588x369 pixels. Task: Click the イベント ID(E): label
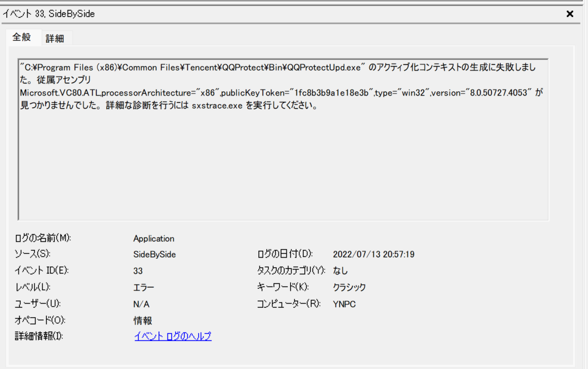(42, 270)
